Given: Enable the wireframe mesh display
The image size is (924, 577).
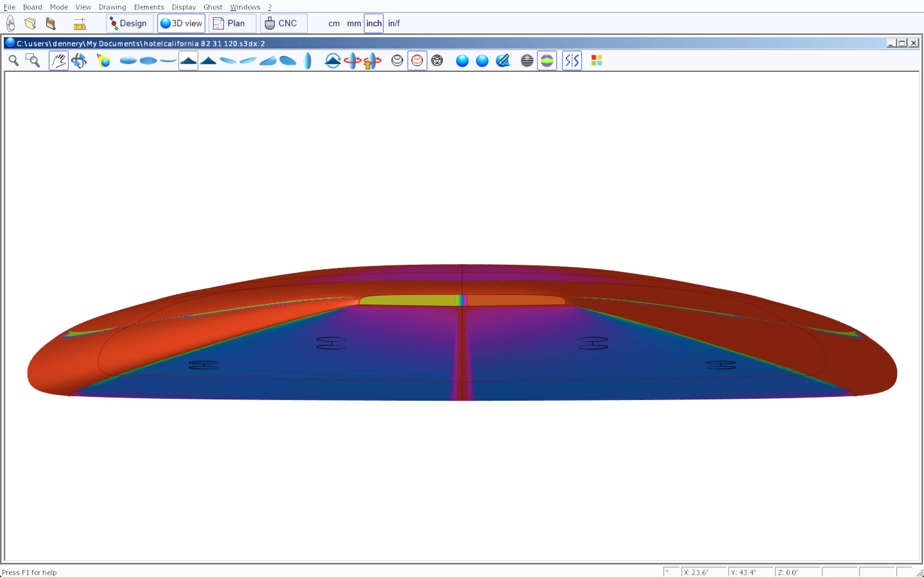Looking at the screenshot, I should point(437,61).
